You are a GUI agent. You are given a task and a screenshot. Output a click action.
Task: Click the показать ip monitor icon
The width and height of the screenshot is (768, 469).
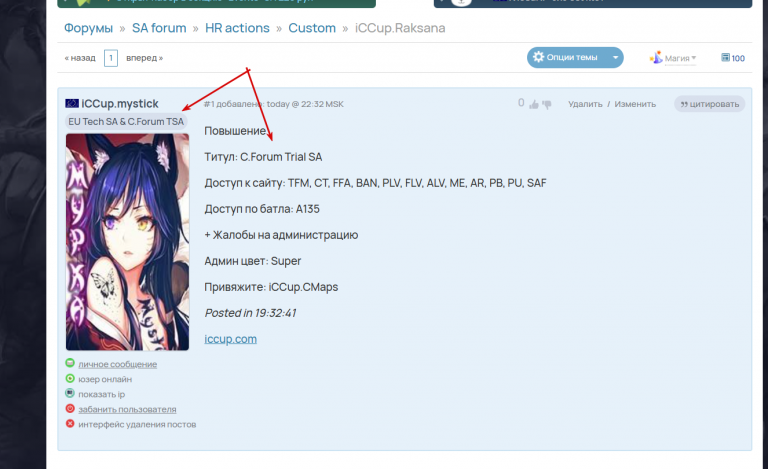pos(70,393)
